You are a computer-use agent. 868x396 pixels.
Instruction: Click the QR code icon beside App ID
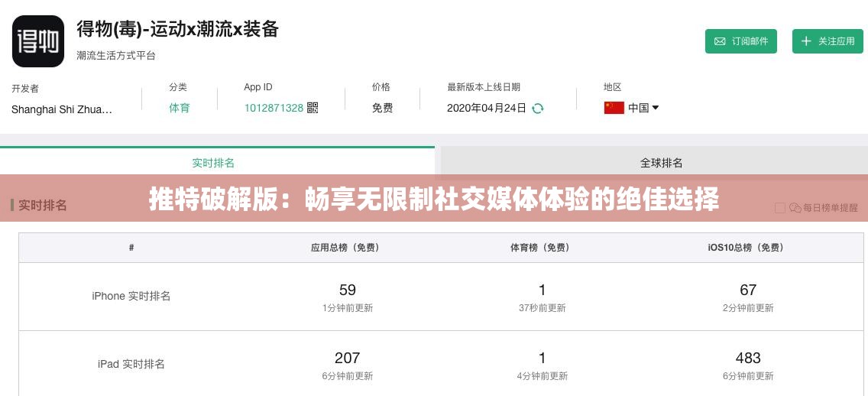point(313,108)
